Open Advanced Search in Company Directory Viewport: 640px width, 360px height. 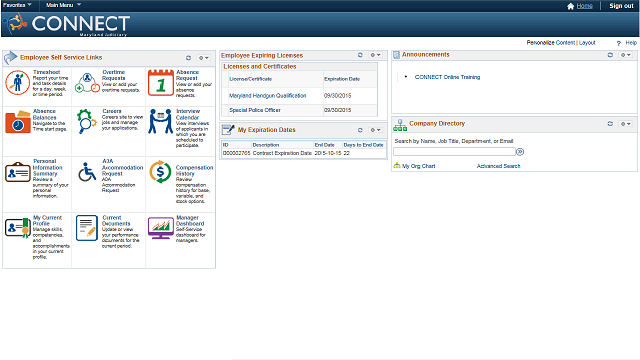tap(498, 166)
